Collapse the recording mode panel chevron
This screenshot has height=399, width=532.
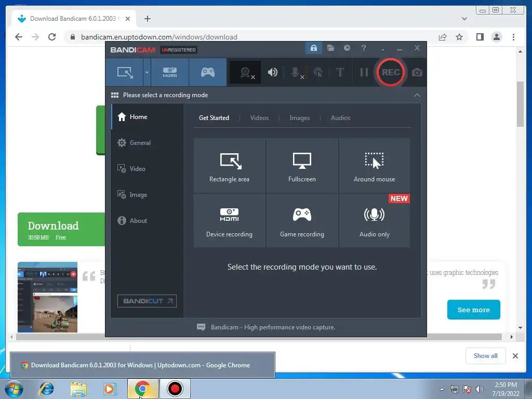(417, 96)
